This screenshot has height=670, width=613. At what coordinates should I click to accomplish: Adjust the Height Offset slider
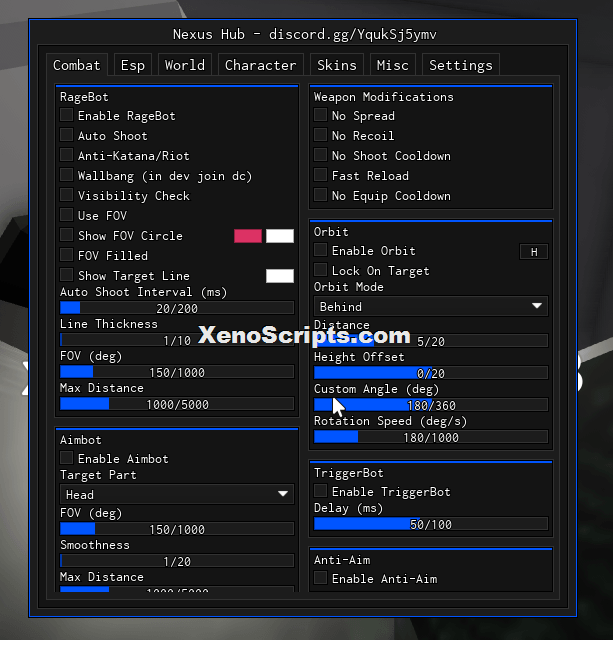click(x=431, y=373)
